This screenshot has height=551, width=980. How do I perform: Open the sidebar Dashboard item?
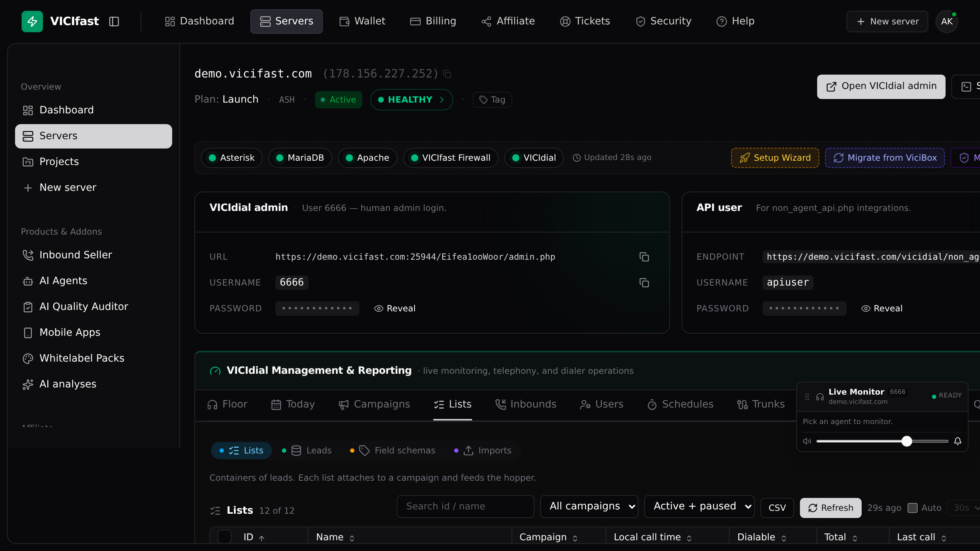click(x=94, y=110)
